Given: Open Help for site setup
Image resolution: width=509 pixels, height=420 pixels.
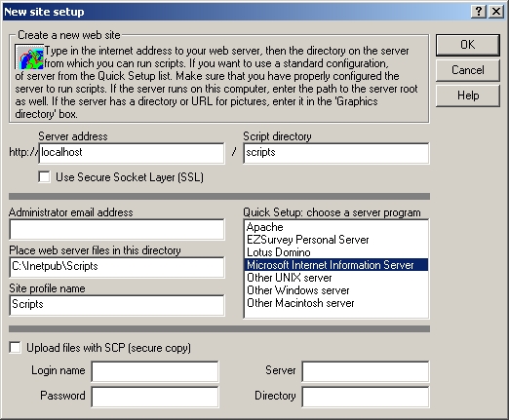Looking at the screenshot, I should point(468,95).
